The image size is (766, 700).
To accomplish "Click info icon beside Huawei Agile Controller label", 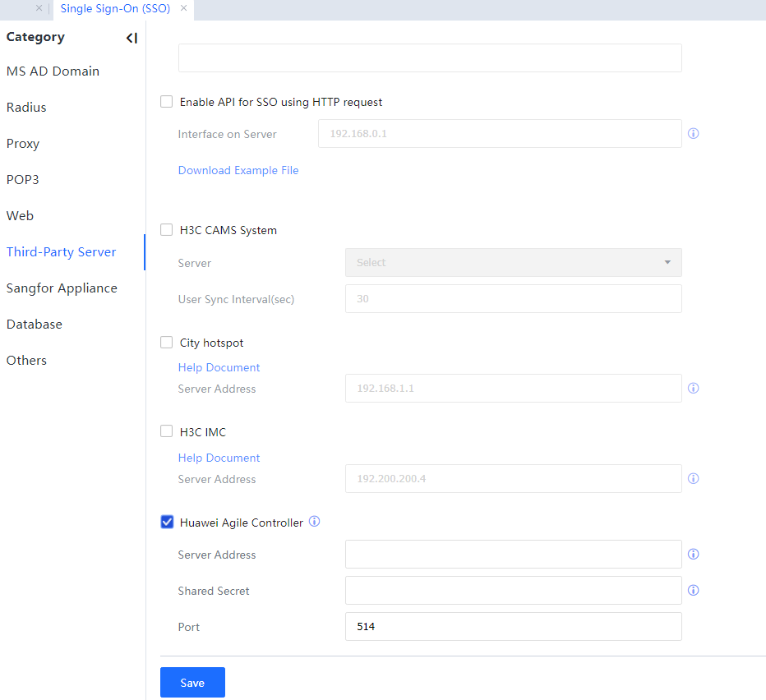I will pos(314,522).
